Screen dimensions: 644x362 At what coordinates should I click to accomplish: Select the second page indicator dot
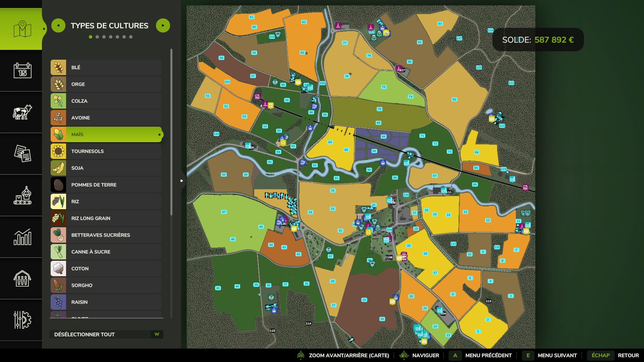(x=97, y=37)
